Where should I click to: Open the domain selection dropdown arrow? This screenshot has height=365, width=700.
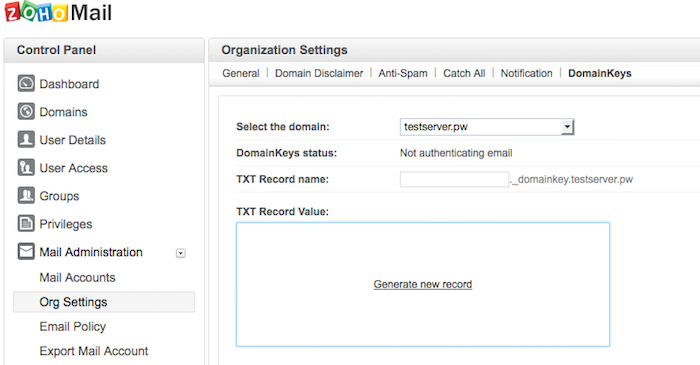click(567, 127)
